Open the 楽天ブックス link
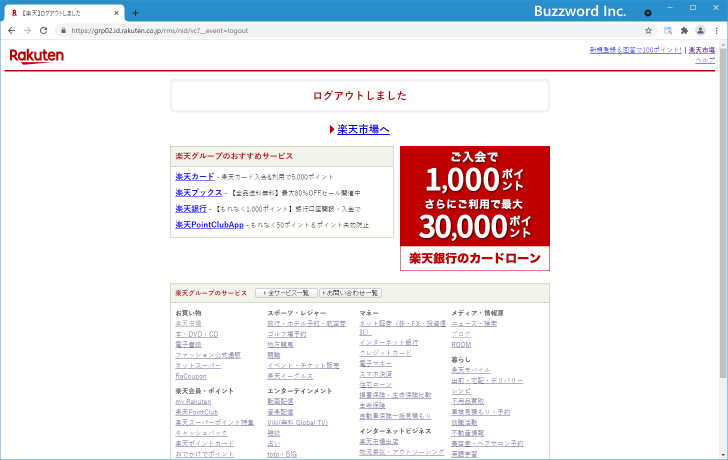Viewport: 728px width, 460px height. click(199, 193)
